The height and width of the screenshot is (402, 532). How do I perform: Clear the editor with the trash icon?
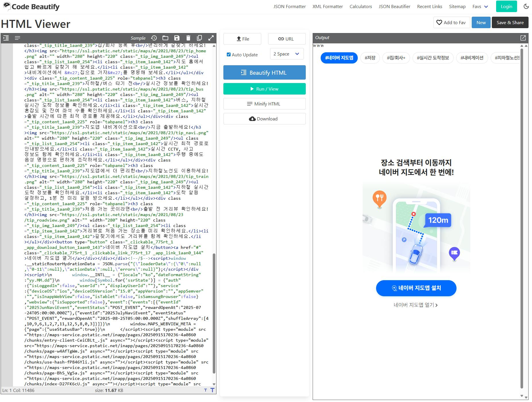coord(188,38)
